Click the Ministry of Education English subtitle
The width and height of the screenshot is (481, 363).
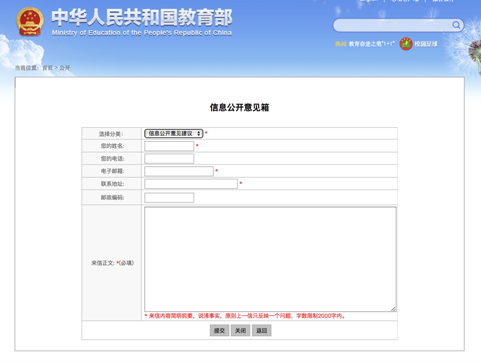[142, 33]
